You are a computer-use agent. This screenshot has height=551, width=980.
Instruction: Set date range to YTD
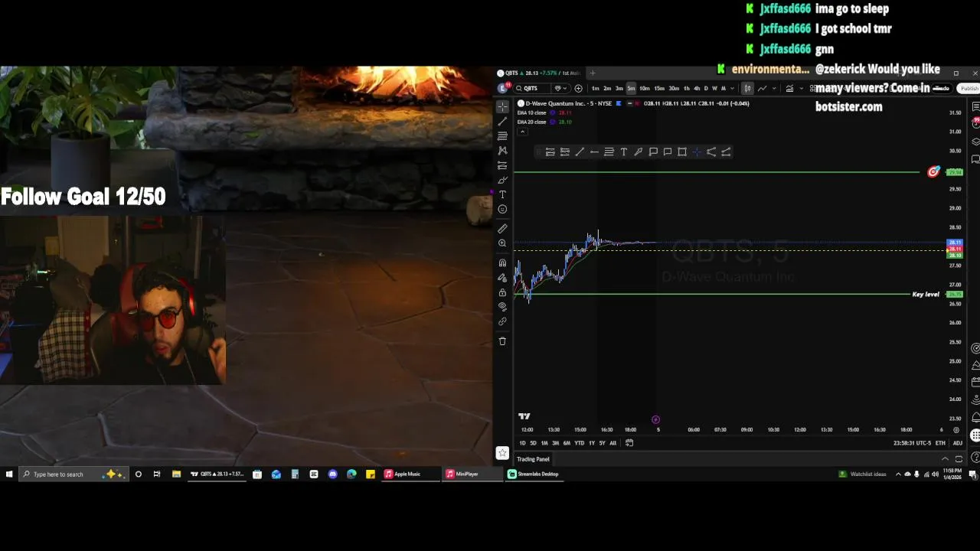coord(579,443)
